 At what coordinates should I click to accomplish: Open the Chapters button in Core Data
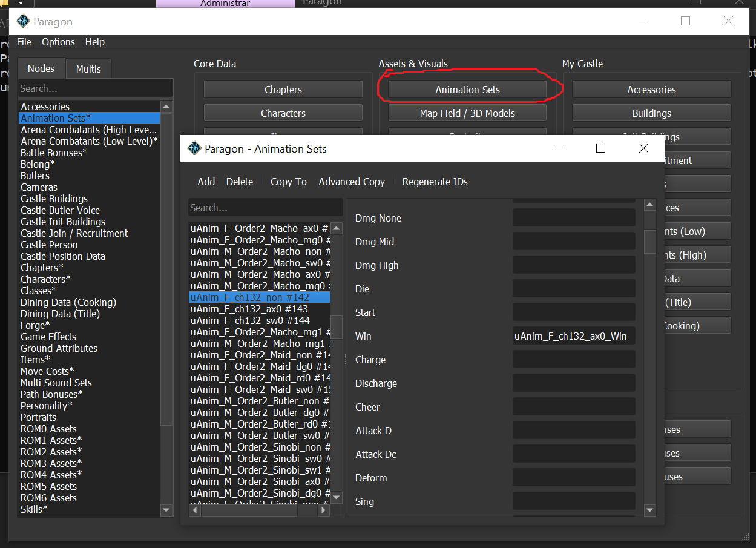[283, 90]
